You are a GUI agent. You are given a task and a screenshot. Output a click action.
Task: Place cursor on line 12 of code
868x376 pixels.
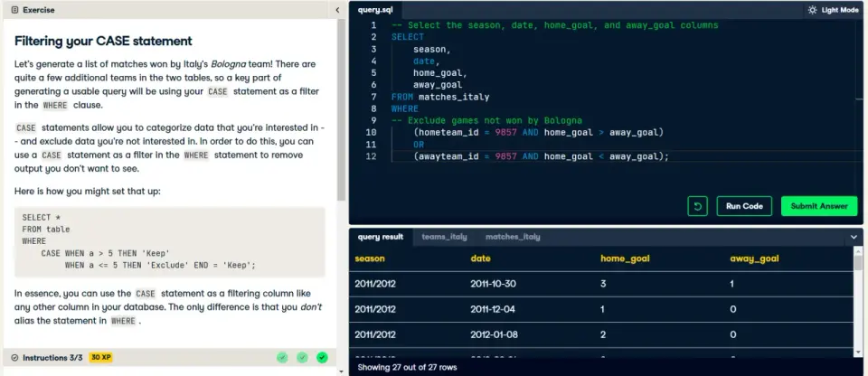(x=541, y=156)
